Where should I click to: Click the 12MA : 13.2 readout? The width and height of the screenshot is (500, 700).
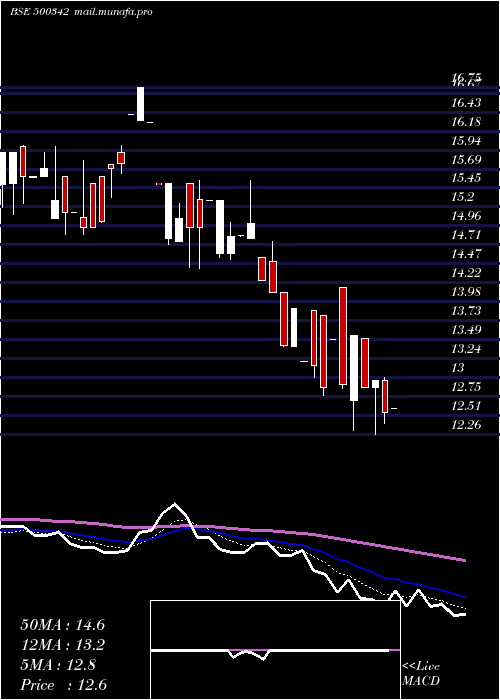point(63,645)
